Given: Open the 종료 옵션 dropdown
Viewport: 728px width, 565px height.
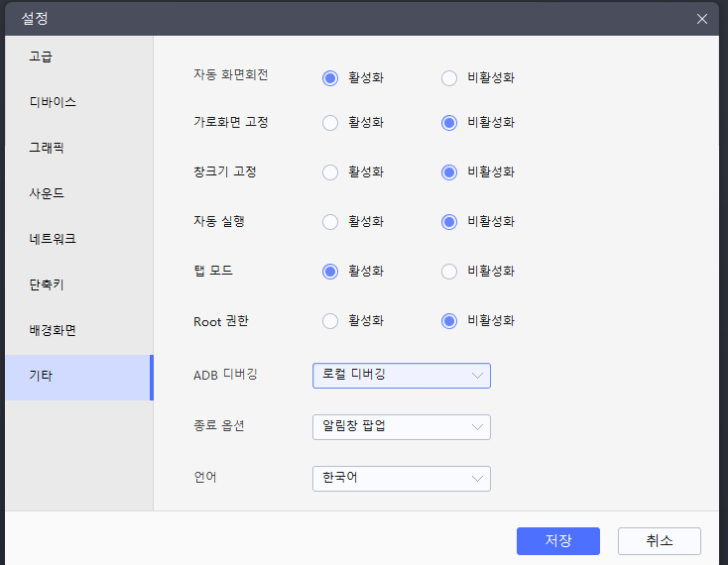Looking at the screenshot, I should click(402, 427).
